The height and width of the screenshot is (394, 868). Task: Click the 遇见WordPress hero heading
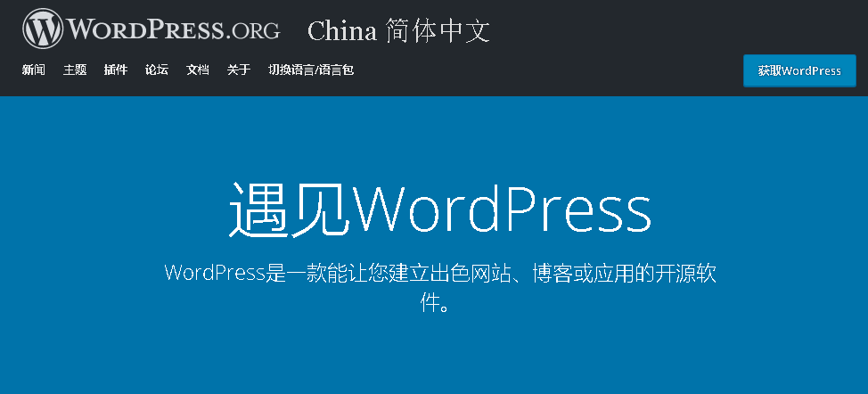[440, 211]
